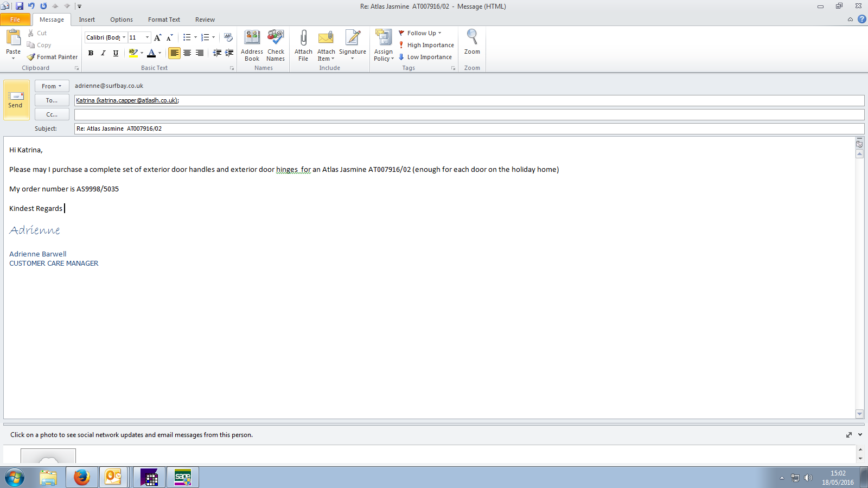The height and width of the screenshot is (488, 868).
Task: Mark message as High Importance
Action: pyautogui.click(x=426, y=45)
